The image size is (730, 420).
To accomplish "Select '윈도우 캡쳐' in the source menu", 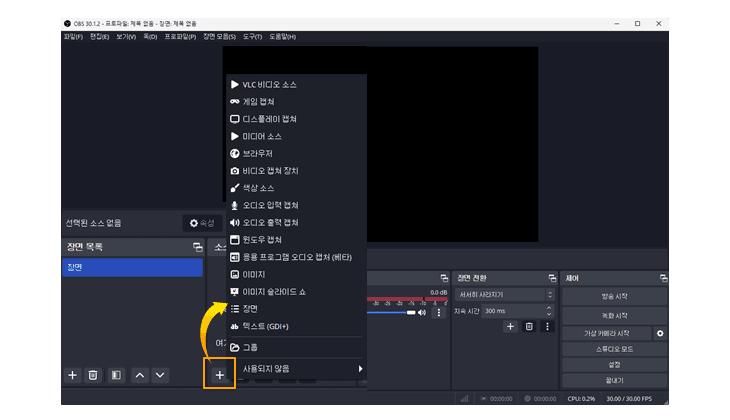I will pos(262,239).
